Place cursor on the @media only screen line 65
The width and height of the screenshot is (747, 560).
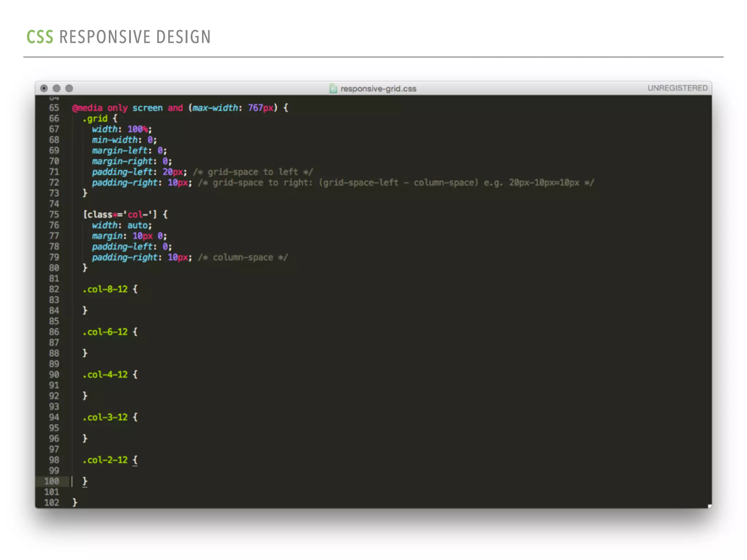[x=180, y=108]
